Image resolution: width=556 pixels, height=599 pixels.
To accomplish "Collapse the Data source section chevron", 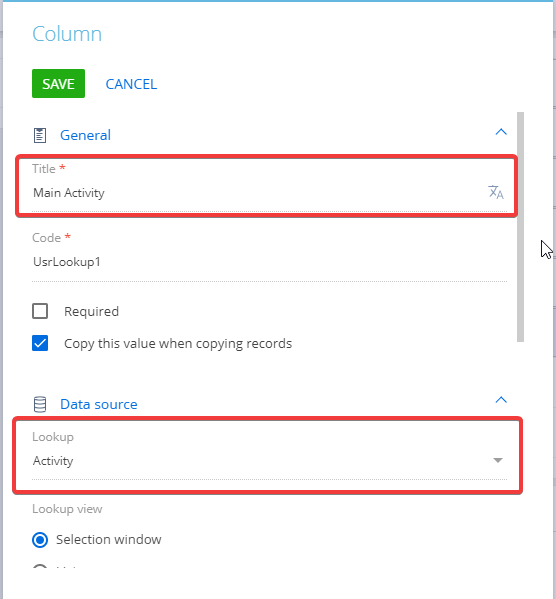I will [501, 400].
